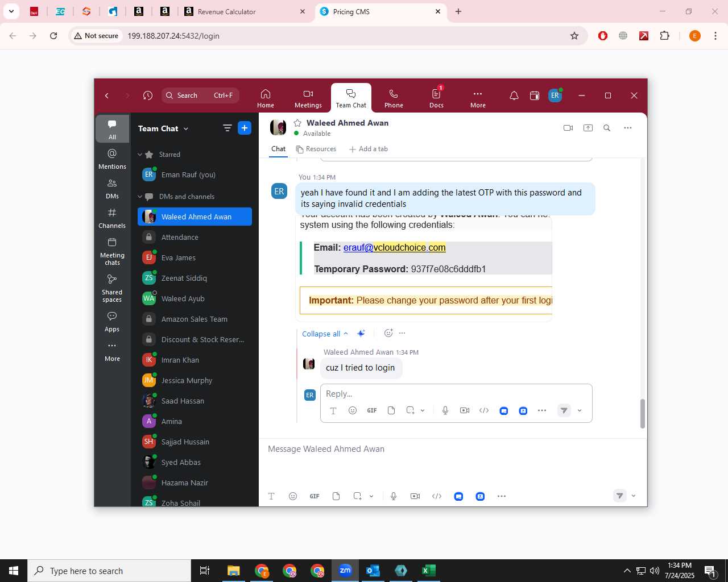The image size is (728, 582).
Task: Open the Docs tab
Action: (x=436, y=98)
